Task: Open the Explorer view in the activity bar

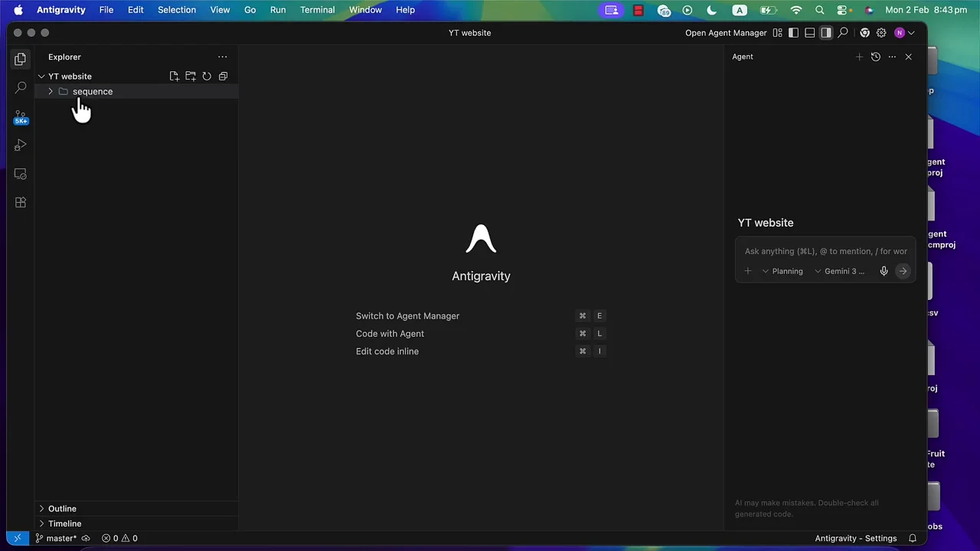Action: tap(21, 59)
